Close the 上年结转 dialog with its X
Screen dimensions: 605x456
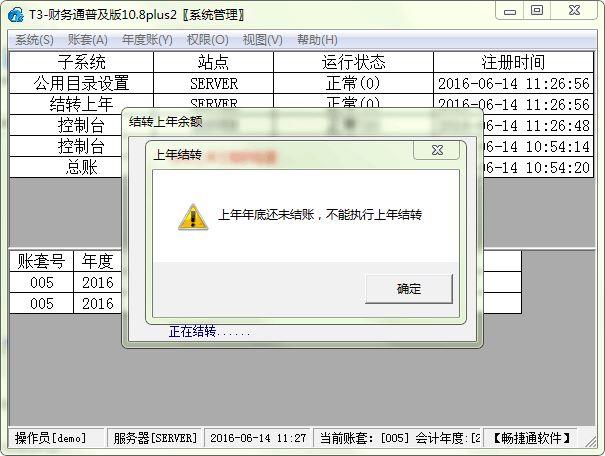tap(437, 150)
